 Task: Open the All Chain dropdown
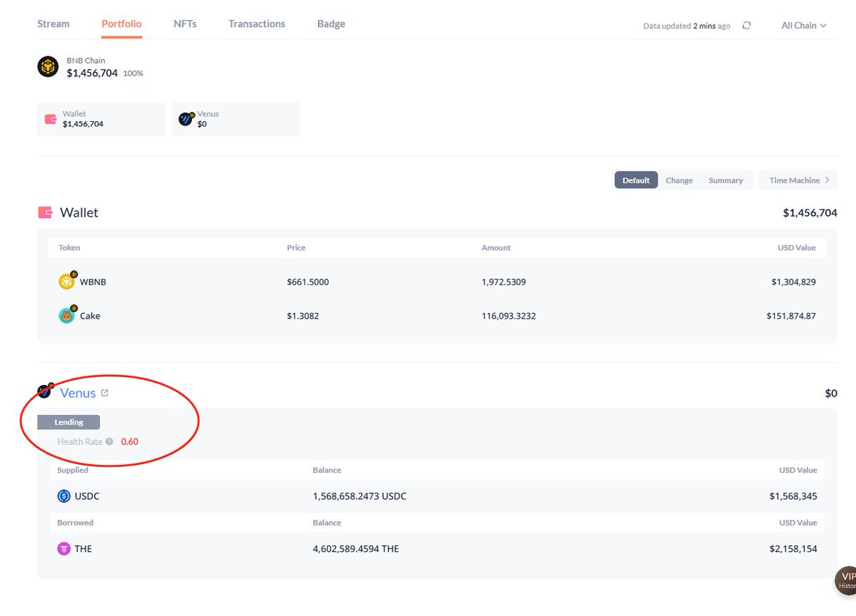coord(804,25)
